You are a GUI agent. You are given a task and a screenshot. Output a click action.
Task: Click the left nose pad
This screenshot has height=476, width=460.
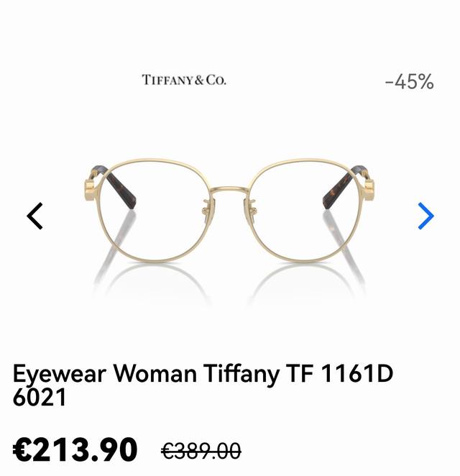[207, 207]
